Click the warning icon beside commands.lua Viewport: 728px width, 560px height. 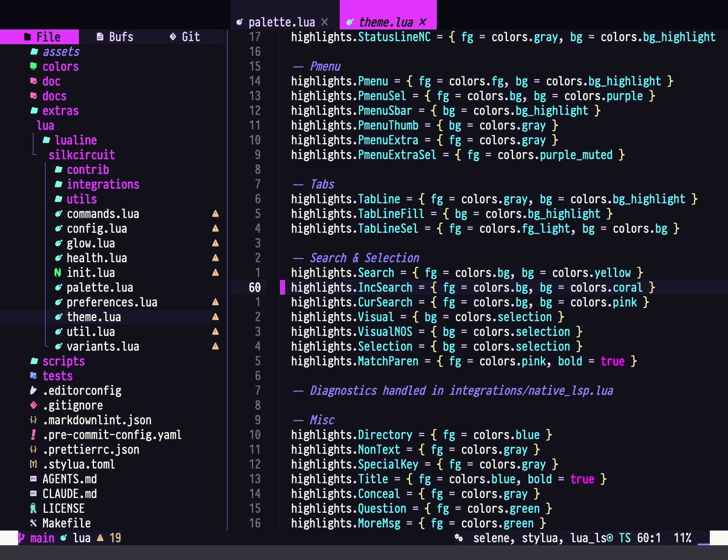(215, 214)
